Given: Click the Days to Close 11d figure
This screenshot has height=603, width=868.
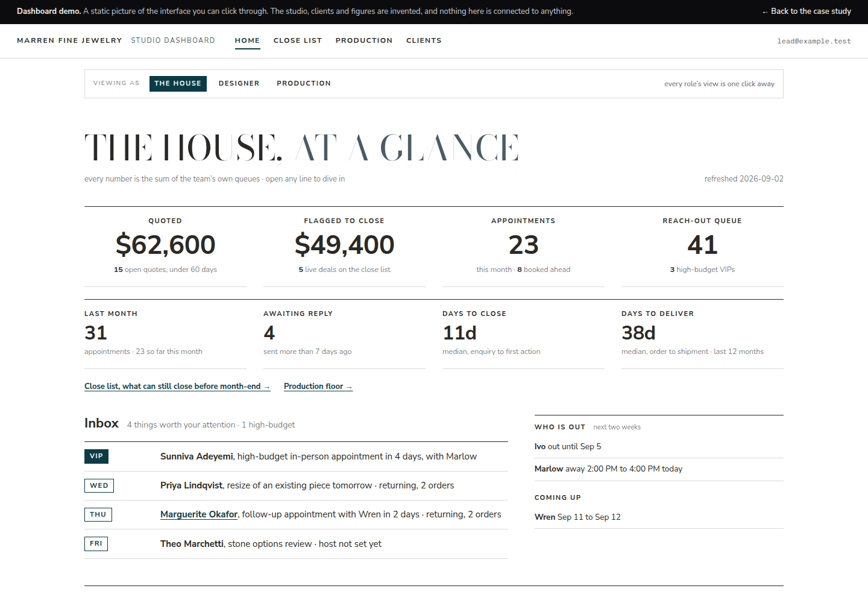Looking at the screenshot, I should point(459,333).
